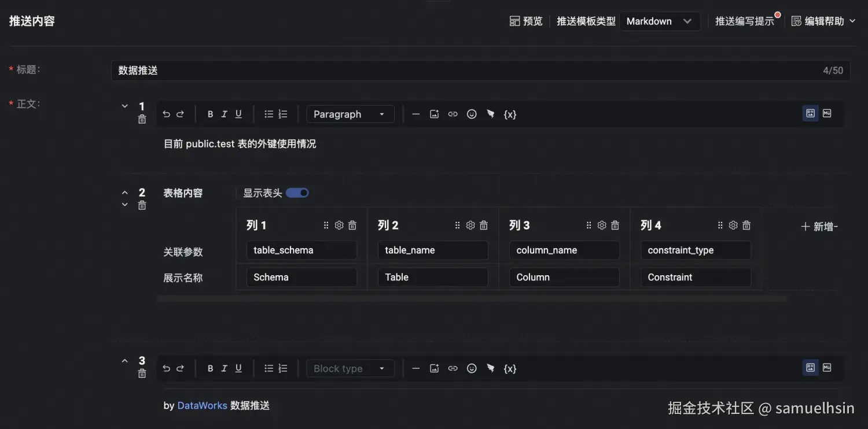Open 推送编写提示 tips

click(x=745, y=21)
